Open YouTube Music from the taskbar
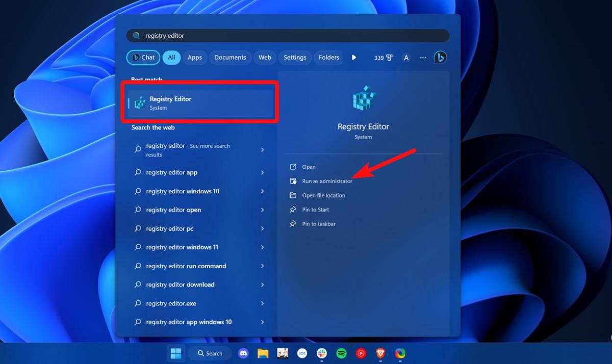This screenshot has height=364, width=612. coord(361,353)
